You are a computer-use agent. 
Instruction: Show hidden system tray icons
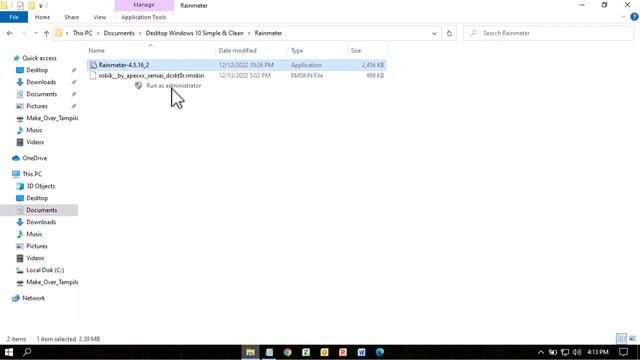(x=541, y=352)
